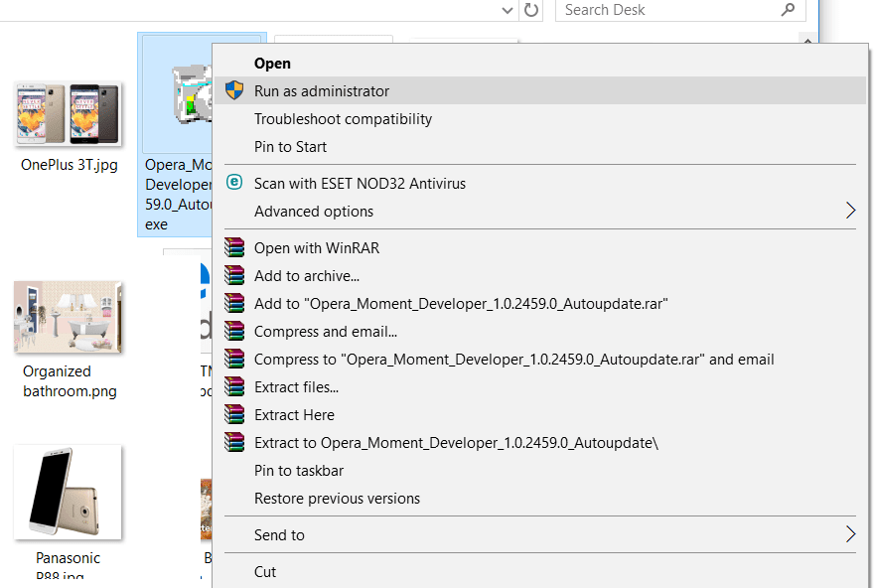Click the Organized bathroom.png file name
This screenshot has height=588, width=874.
click(70, 381)
